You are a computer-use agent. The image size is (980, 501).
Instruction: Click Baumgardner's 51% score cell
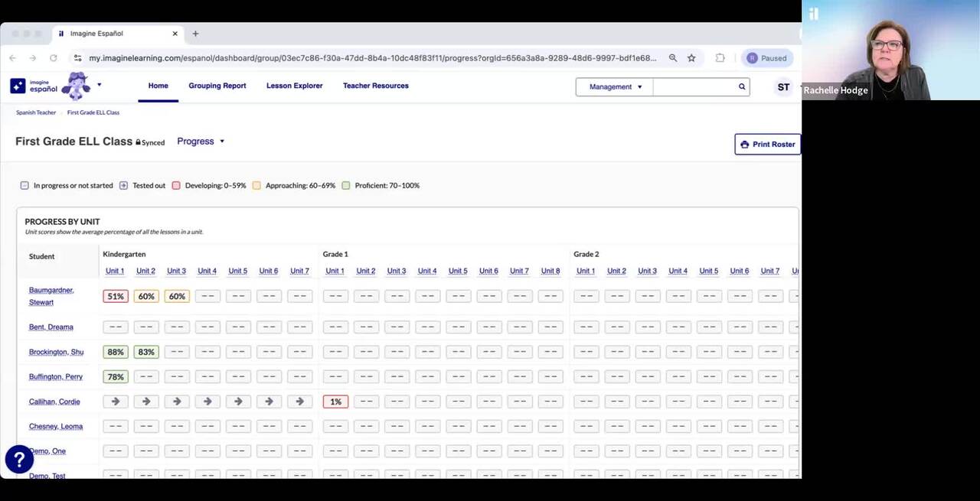coord(116,296)
